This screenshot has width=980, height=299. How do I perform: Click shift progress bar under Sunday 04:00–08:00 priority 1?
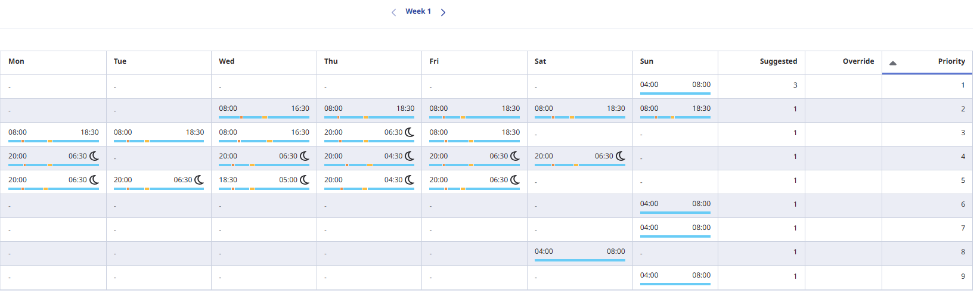675,94
